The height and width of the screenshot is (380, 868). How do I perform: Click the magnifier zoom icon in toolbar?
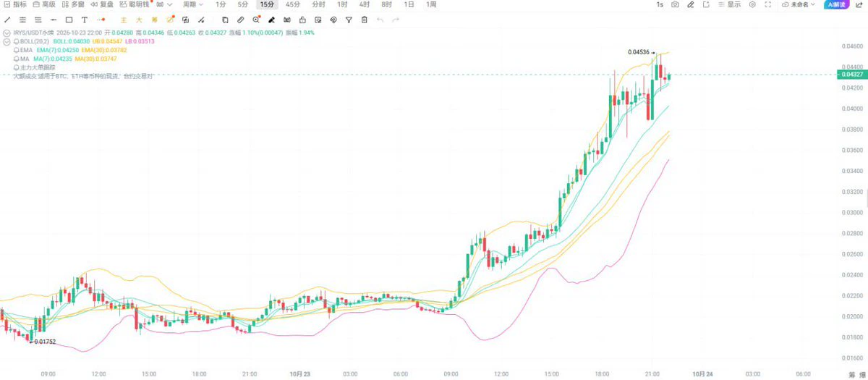pos(256,20)
